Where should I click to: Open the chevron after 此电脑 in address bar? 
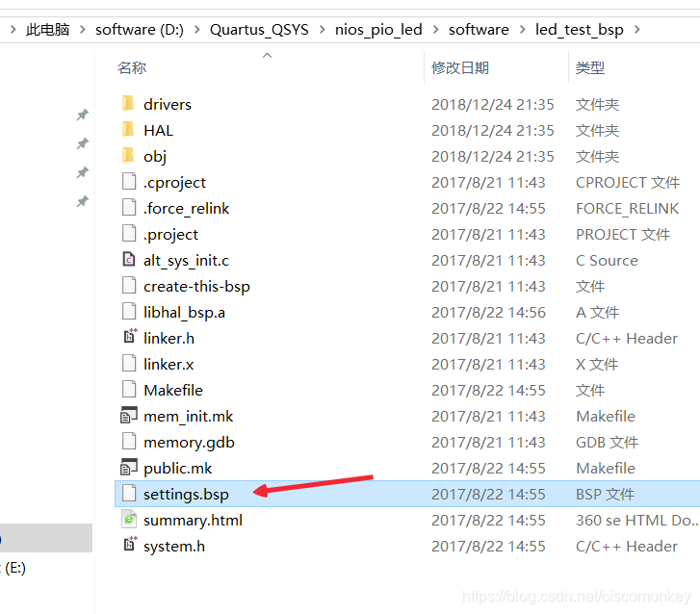point(83,30)
